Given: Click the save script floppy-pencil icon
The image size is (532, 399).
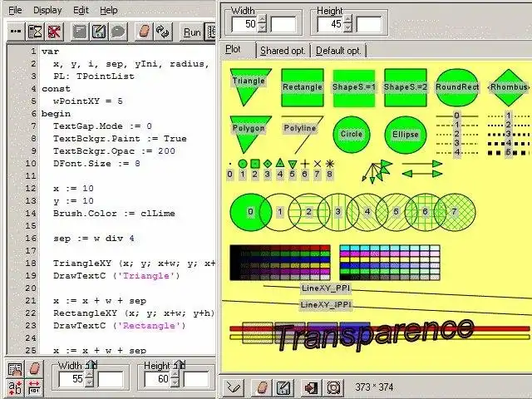Looking at the screenshot, I should click(x=99, y=32).
